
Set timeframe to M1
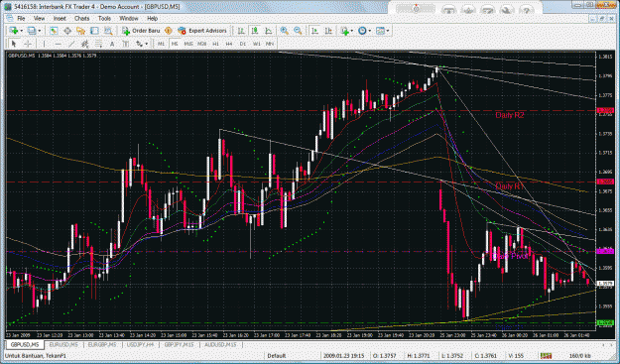click(x=161, y=44)
